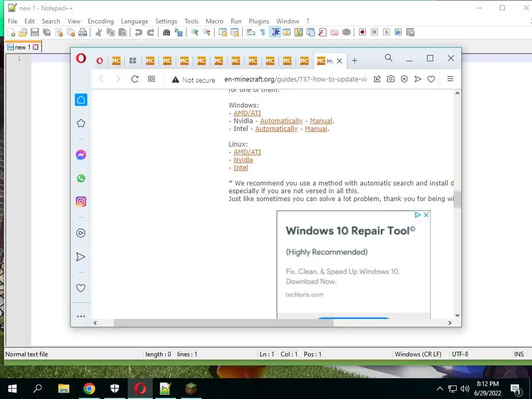Run macro multiple times icon
532x399 pixels.
click(398, 32)
